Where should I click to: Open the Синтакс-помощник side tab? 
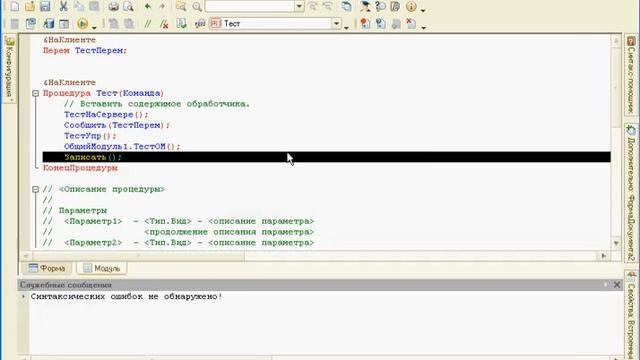click(x=631, y=75)
